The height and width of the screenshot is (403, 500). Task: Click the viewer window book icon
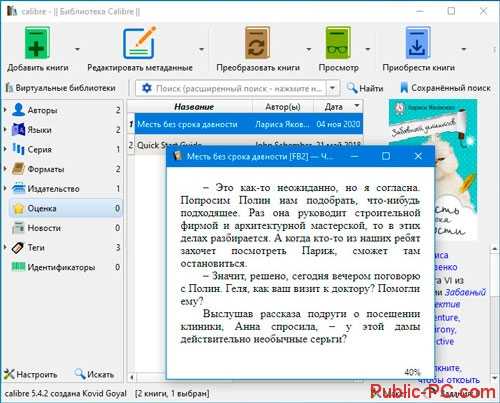178,156
